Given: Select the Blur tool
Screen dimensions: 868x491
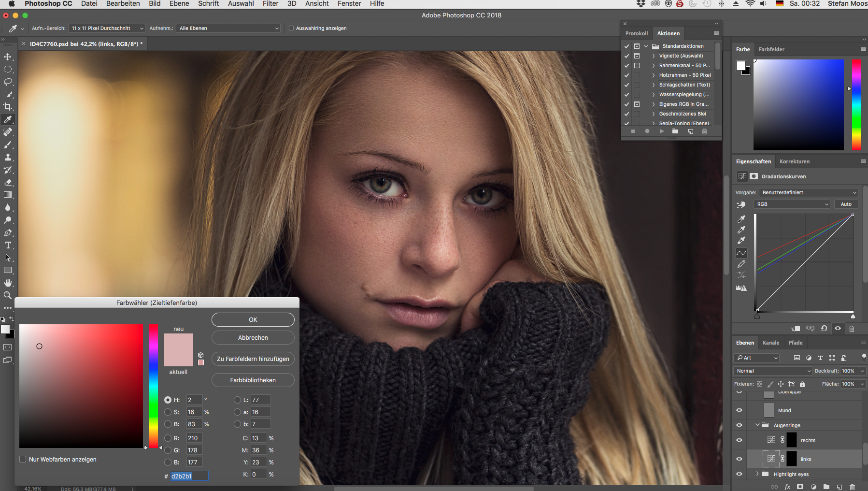Looking at the screenshot, I should click(x=8, y=207).
